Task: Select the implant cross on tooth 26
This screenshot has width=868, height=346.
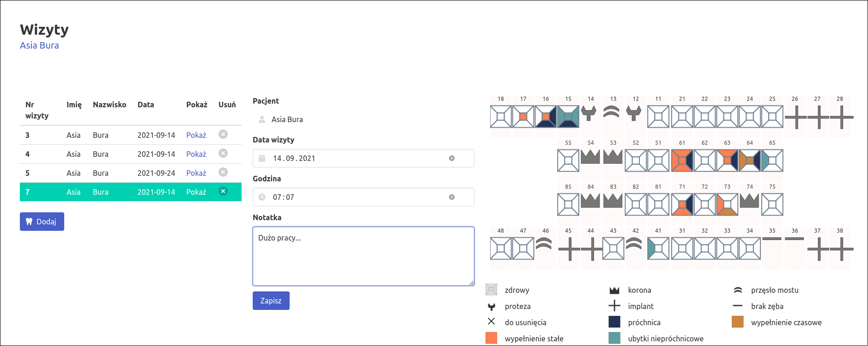Action: point(795,117)
